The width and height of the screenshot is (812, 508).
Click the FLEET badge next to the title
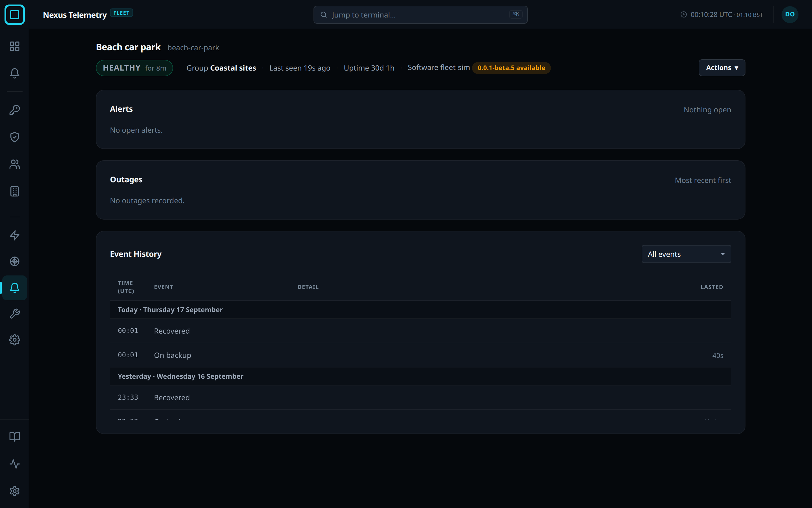(x=122, y=13)
